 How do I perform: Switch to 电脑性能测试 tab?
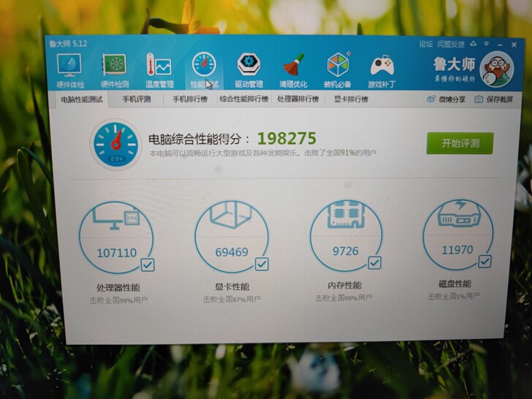[x=81, y=99]
